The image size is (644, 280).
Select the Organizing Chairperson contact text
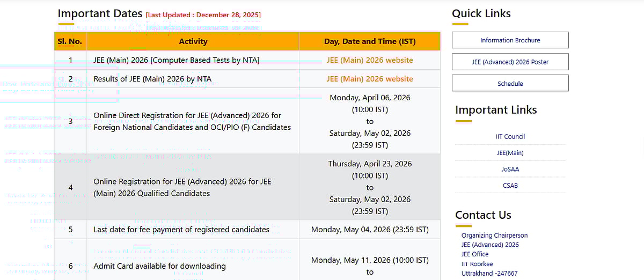pyautogui.click(x=494, y=235)
